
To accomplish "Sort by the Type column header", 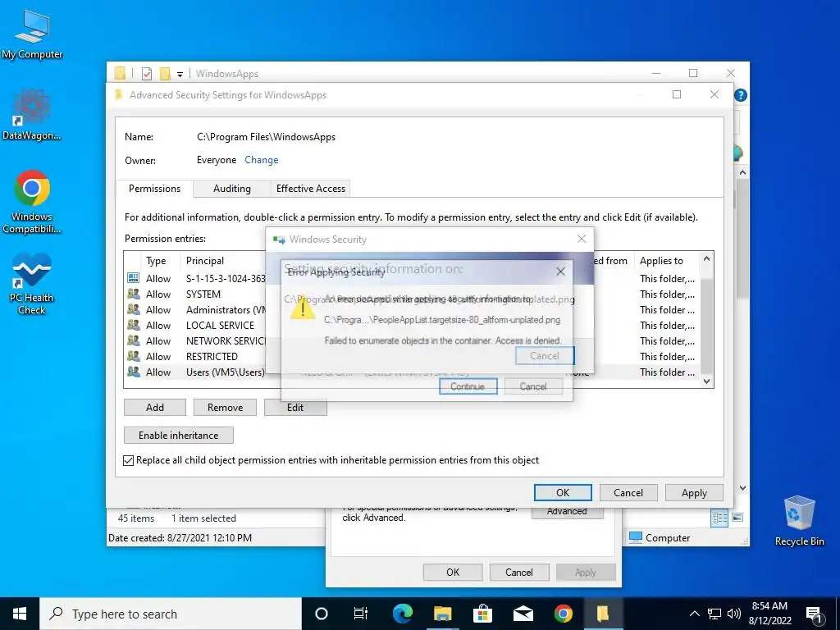I will tap(156, 261).
